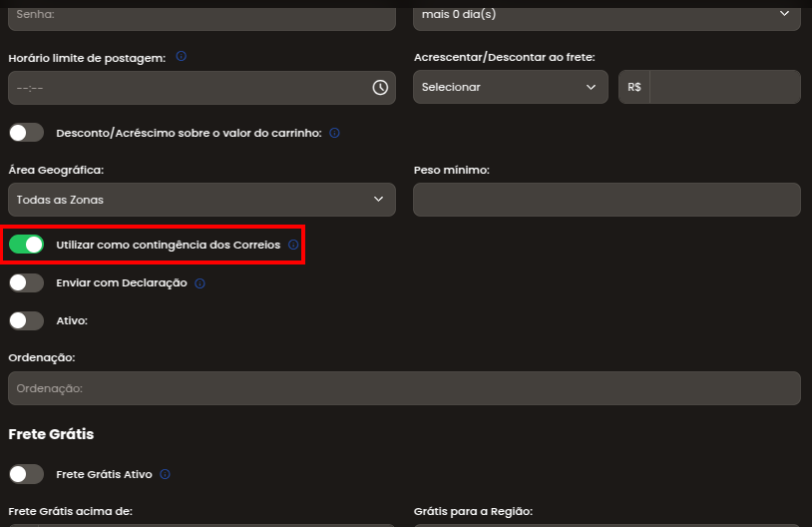Click 'Grátis para a Região:' label
812x527 pixels.
pos(473,511)
